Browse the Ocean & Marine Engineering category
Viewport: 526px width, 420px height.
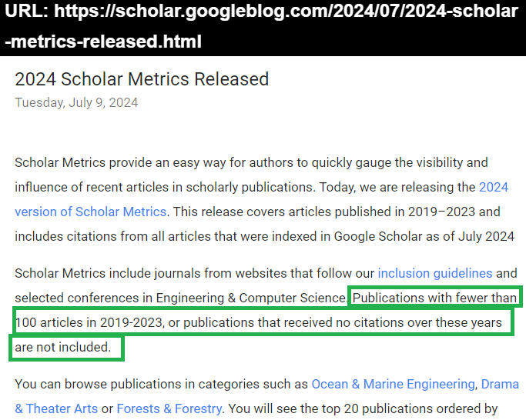pos(394,384)
